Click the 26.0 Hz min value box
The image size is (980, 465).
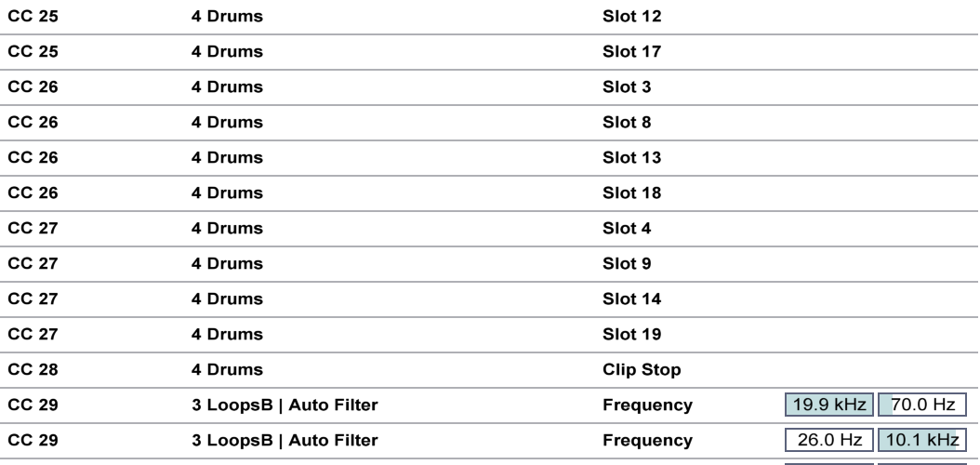tap(829, 440)
